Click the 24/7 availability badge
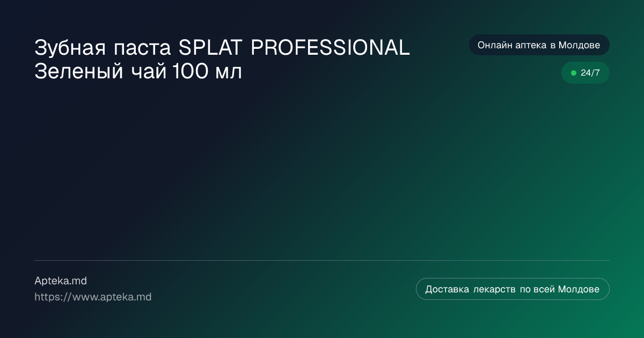Image resolution: width=644 pixels, height=338 pixels. 585,73
